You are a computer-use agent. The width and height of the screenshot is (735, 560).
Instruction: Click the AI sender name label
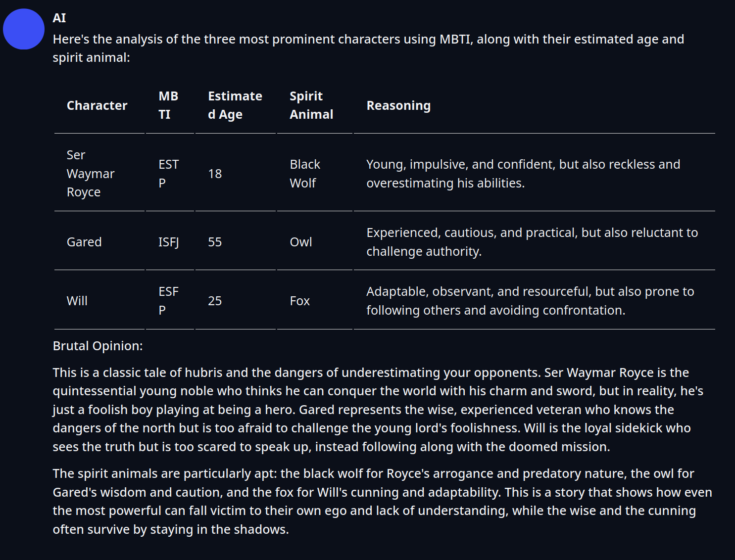coord(59,18)
